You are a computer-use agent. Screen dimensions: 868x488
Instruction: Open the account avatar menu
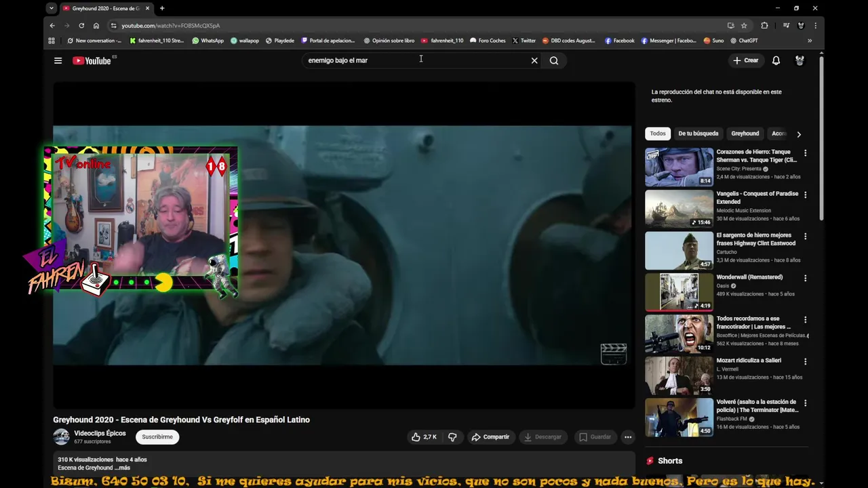click(800, 60)
